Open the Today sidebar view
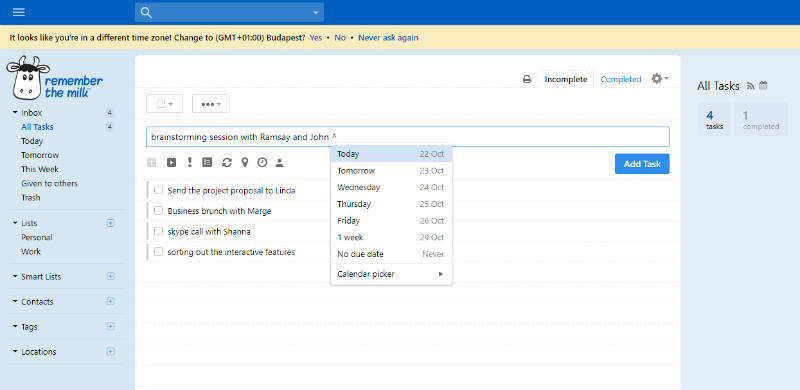This screenshot has height=390, width=800. click(32, 141)
